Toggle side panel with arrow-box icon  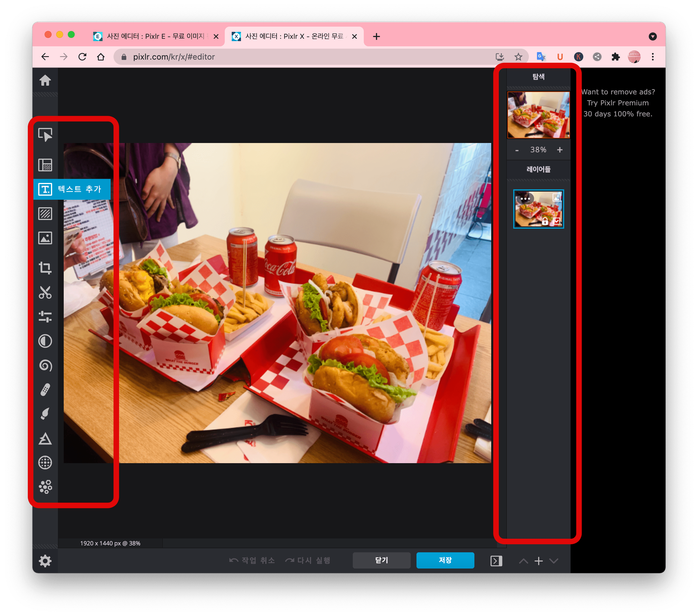[496, 561]
